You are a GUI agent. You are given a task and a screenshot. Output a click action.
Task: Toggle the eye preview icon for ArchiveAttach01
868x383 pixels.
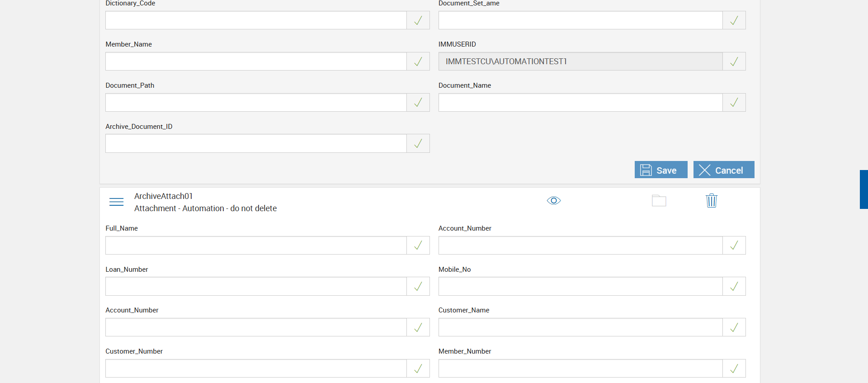click(553, 201)
